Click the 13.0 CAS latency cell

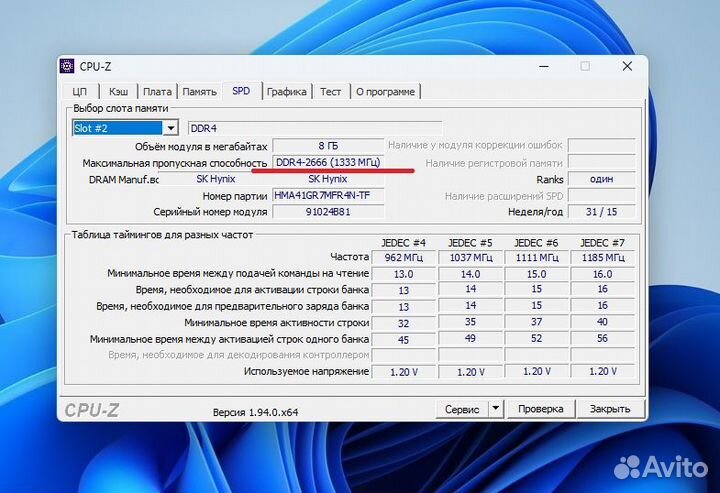[x=403, y=274]
